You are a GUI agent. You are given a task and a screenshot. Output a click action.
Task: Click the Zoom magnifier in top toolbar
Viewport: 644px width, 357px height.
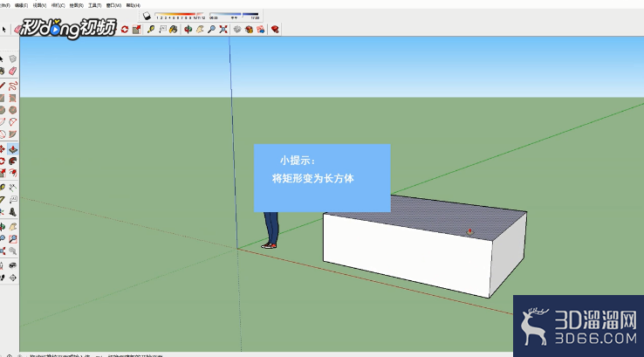coord(211,29)
